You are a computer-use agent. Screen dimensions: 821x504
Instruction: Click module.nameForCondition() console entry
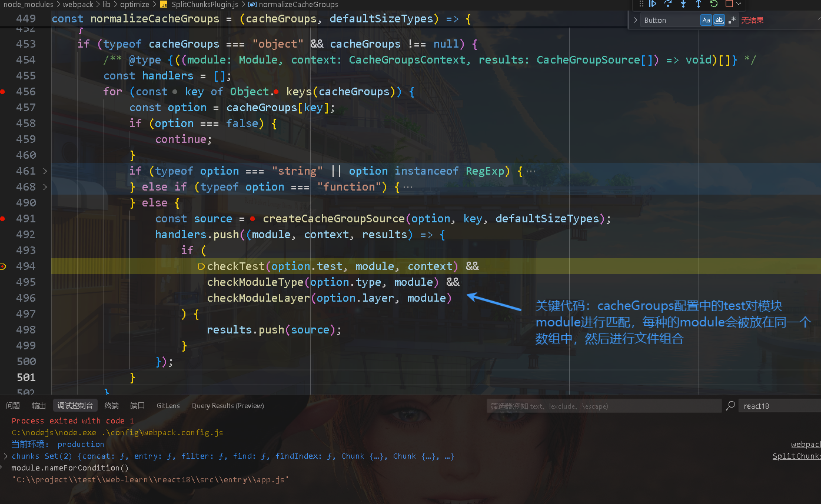tap(69, 468)
